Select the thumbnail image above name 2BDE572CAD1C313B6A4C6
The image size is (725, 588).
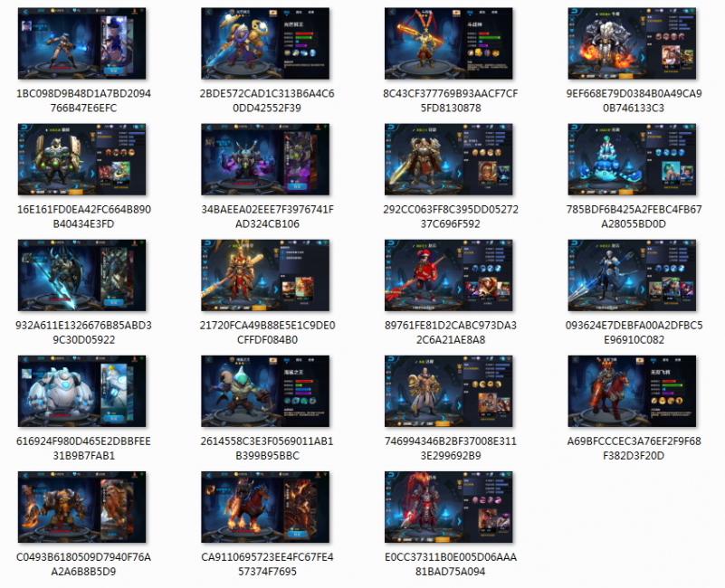[265, 43]
